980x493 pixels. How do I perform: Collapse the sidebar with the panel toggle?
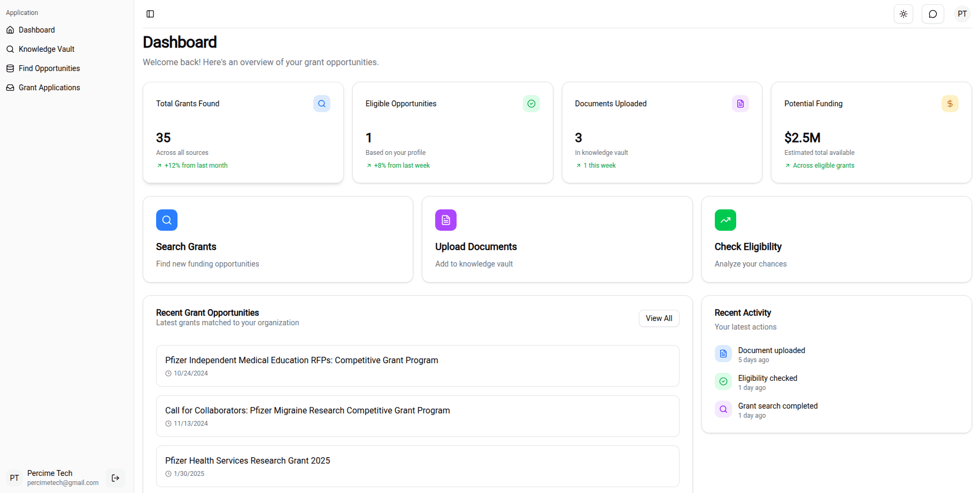click(150, 13)
